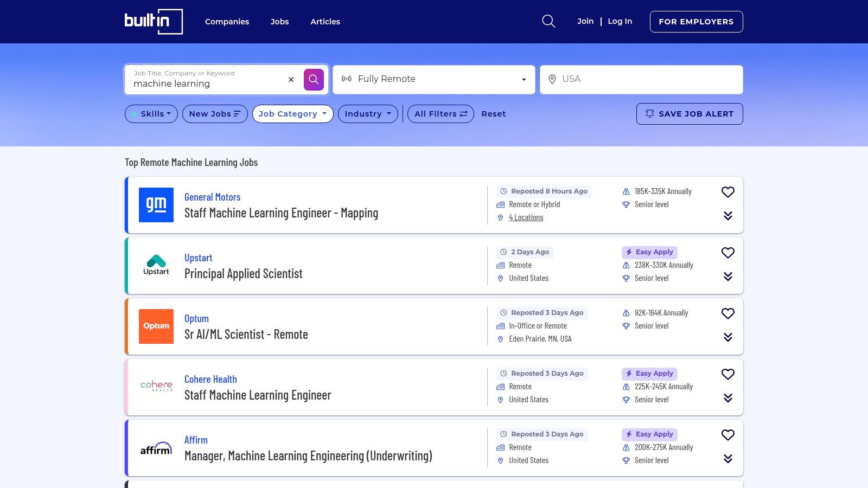Click Easy Apply badge on Affirm job
Viewport: 868px width, 488px height.
(x=649, y=434)
